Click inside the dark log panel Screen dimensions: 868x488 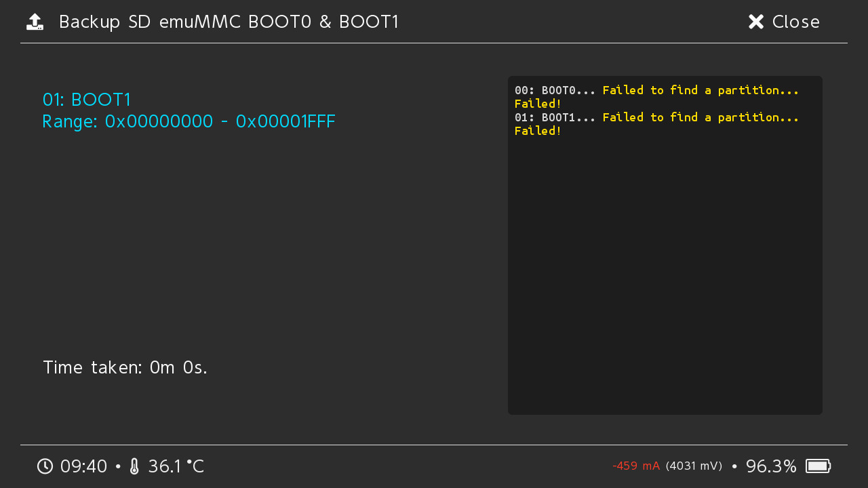tap(665, 271)
